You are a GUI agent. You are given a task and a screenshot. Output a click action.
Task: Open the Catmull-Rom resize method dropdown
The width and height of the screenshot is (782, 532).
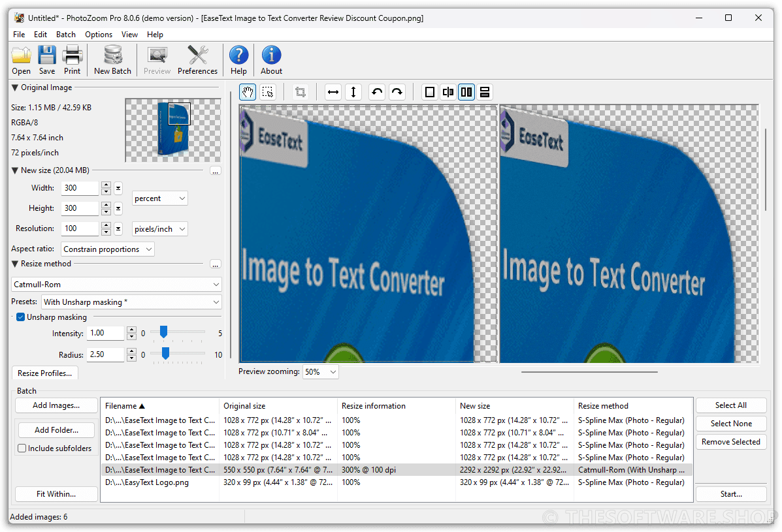click(116, 285)
